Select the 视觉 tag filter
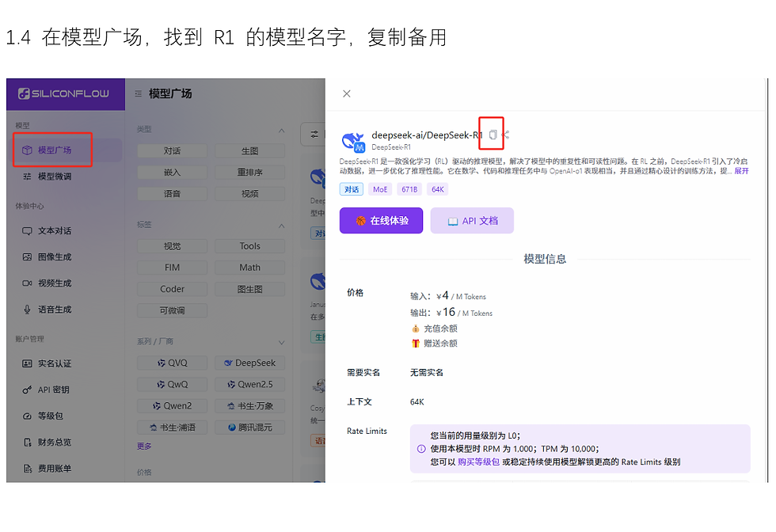The height and width of the screenshot is (532, 776). point(173,246)
